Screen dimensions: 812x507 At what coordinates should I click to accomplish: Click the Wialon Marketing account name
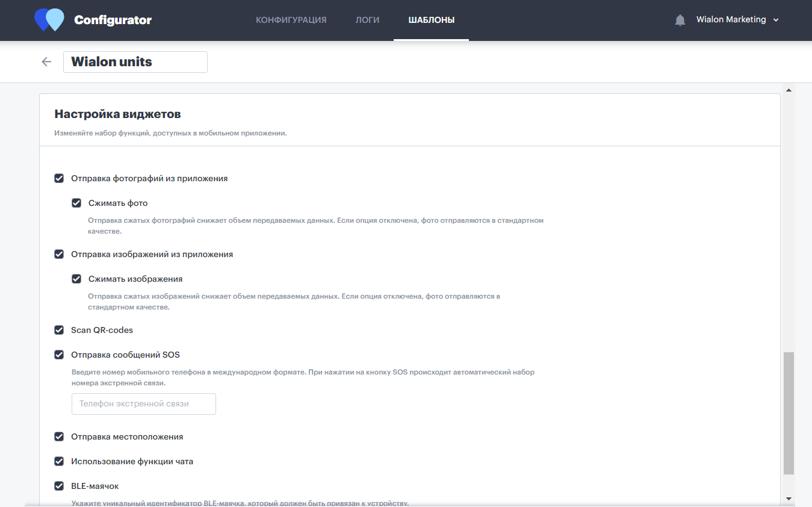[731, 20]
